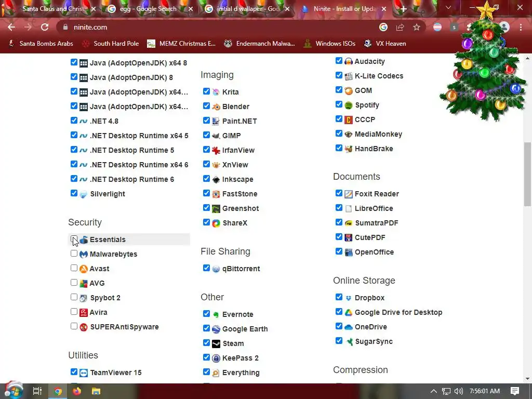The width and height of the screenshot is (532, 399).
Task: Click the Greenshot icon
Action: pyautogui.click(x=216, y=209)
